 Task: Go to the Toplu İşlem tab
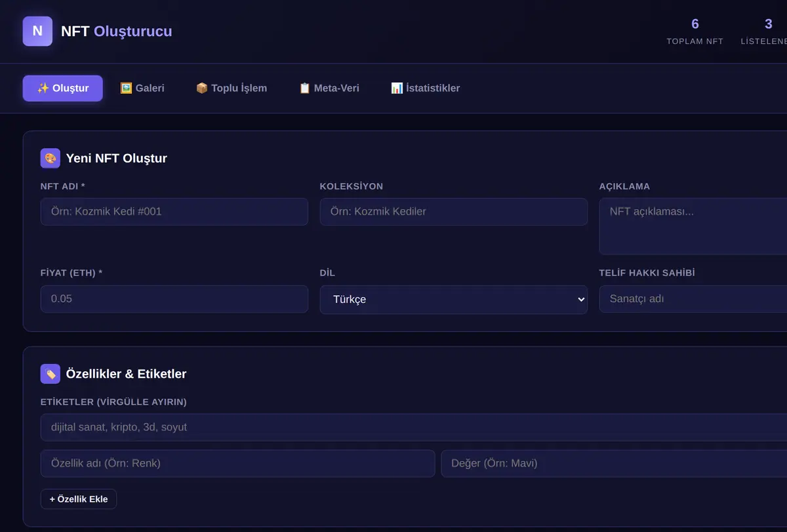(x=232, y=89)
